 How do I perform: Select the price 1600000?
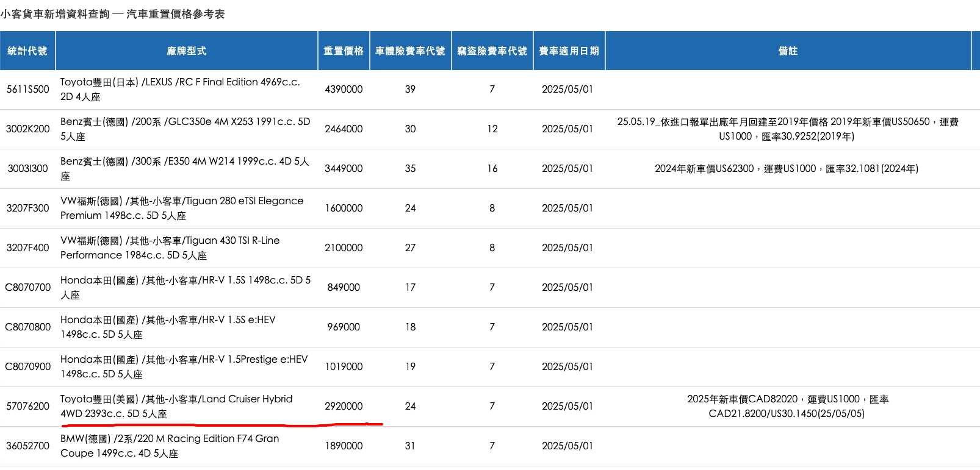coord(344,208)
